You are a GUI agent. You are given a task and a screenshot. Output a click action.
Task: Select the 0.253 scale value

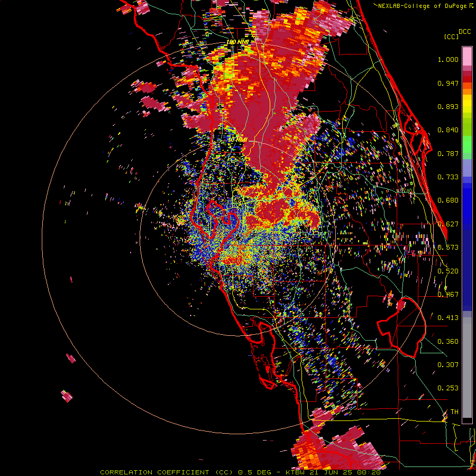click(448, 388)
